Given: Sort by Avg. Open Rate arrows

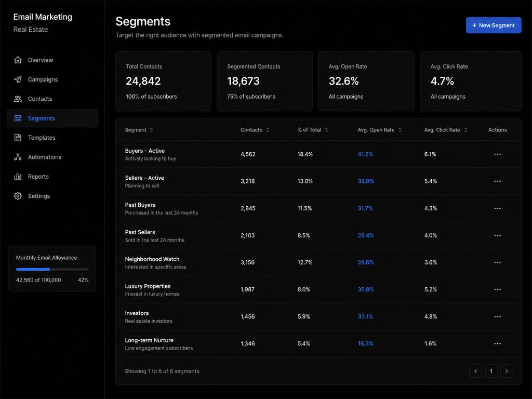Looking at the screenshot, I should coord(400,130).
